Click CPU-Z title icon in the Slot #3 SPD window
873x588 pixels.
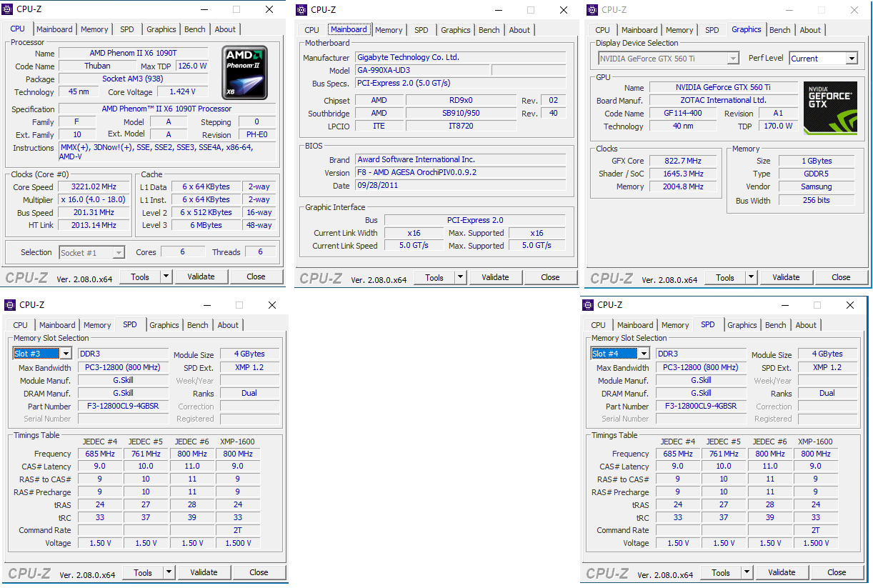click(11, 305)
